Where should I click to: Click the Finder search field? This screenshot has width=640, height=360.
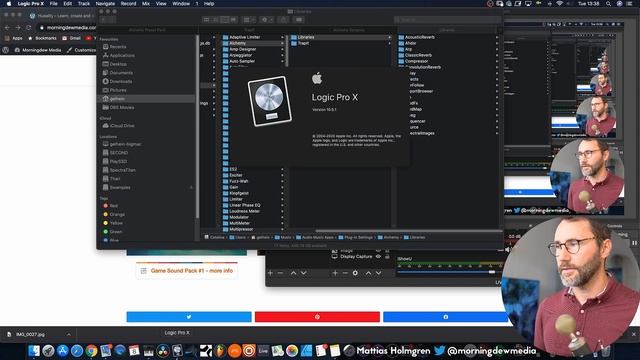pyautogui.click(x=447, y=20)
